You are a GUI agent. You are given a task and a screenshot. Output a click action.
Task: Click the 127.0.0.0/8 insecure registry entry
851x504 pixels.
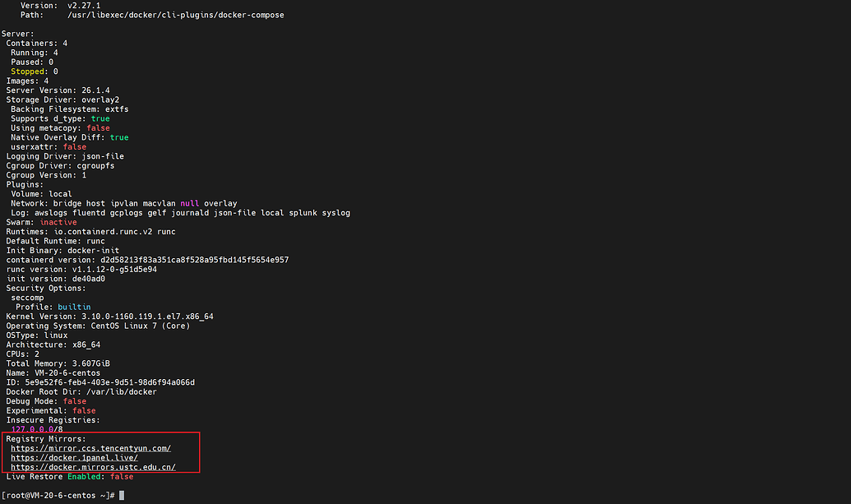[37, 429]
